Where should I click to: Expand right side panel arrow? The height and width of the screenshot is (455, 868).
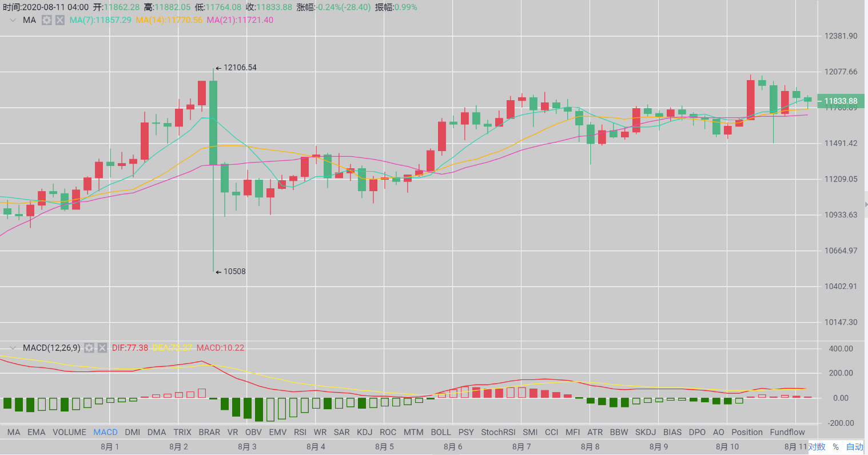(x=866, y=204)
